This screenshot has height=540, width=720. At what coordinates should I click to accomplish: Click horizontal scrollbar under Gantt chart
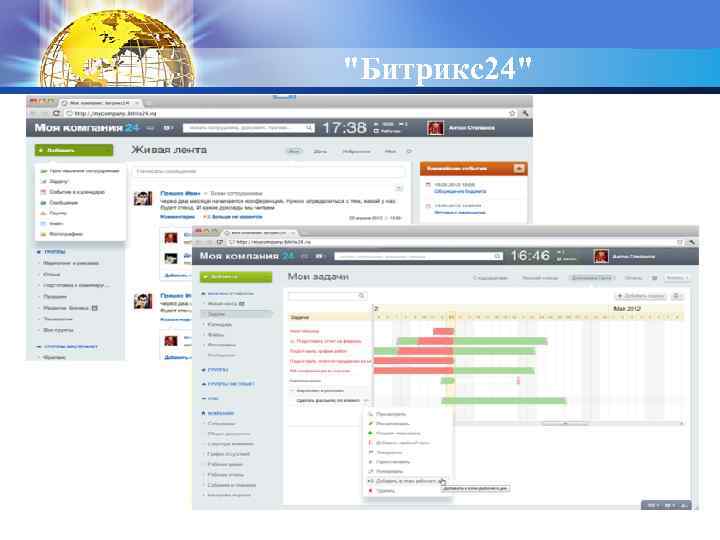coord(565,423)
